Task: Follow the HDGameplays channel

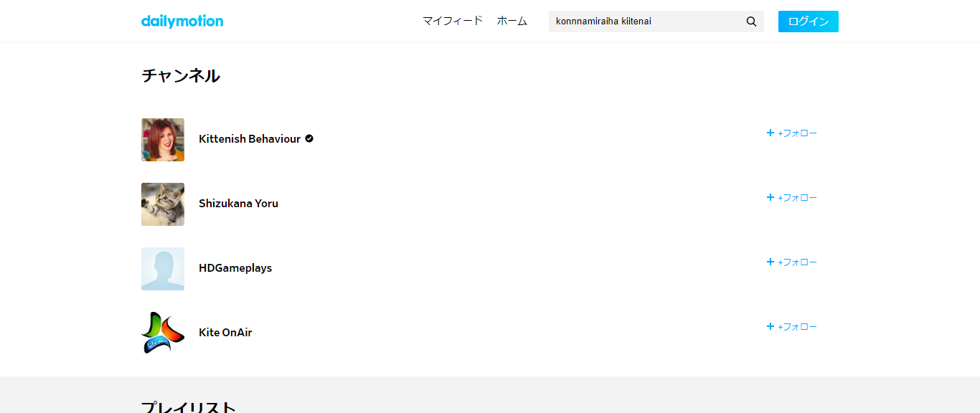Action: 791,262
